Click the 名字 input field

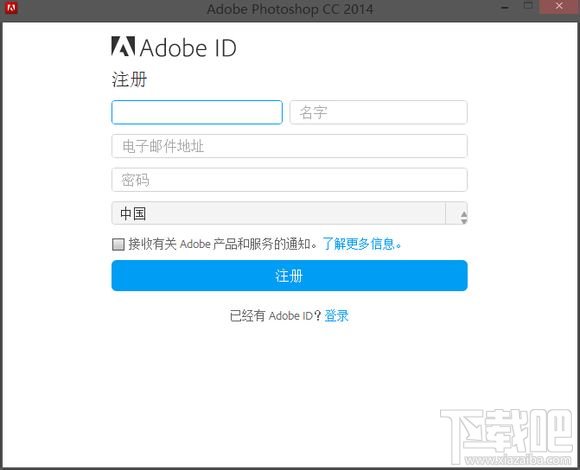coord(378,112)
